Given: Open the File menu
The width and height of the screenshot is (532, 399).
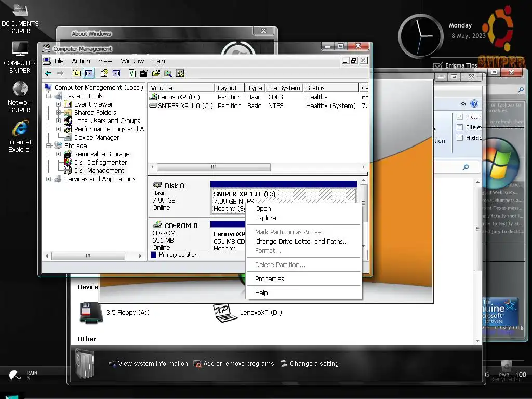Looking at the screenshot, I should click(59, 61).
